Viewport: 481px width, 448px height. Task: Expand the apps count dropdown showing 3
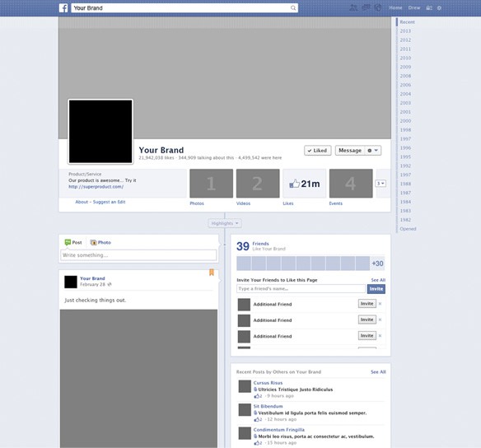[x=381, y=184]
